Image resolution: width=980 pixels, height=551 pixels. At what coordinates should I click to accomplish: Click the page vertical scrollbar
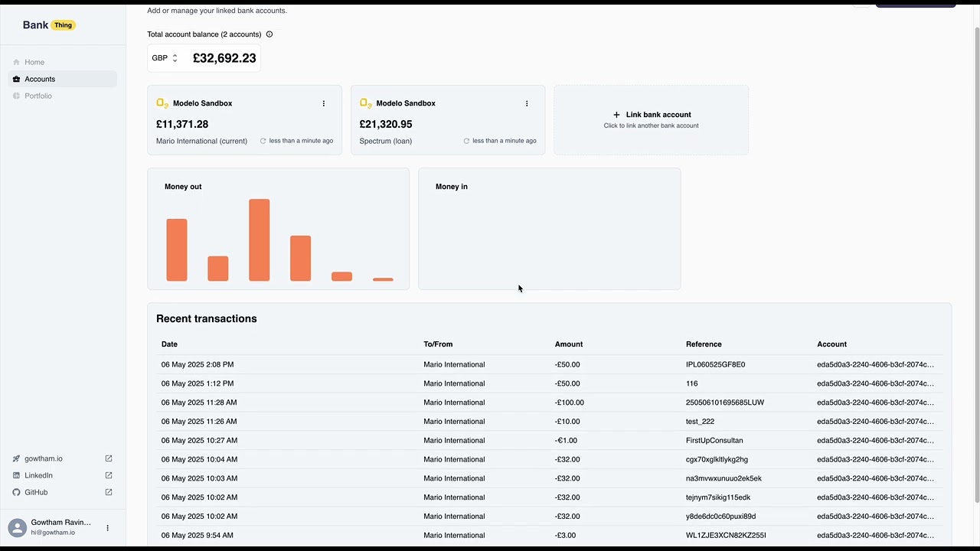[976, 265]
